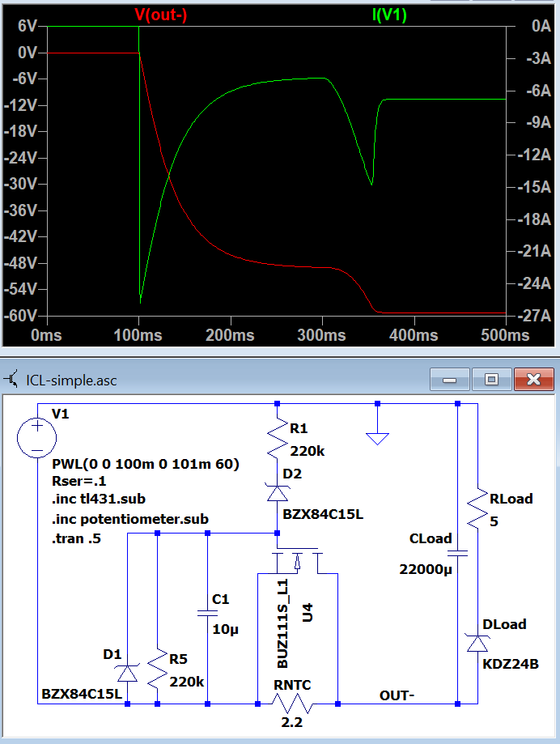This screenshot has height=744, width=560.
Task: Click the I(V1) trace label
Action: [389, 15]
